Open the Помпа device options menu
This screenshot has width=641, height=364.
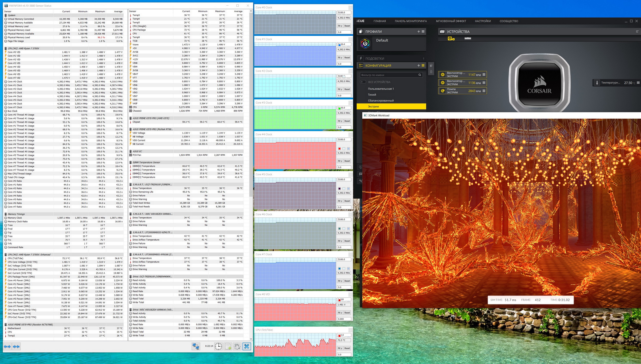coord(484,91)
